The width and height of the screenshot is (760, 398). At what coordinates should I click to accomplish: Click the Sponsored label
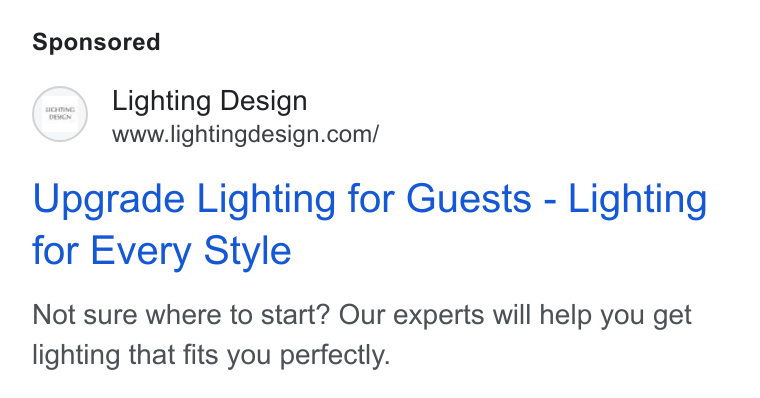pyautogui.click(x=96, y=42)
